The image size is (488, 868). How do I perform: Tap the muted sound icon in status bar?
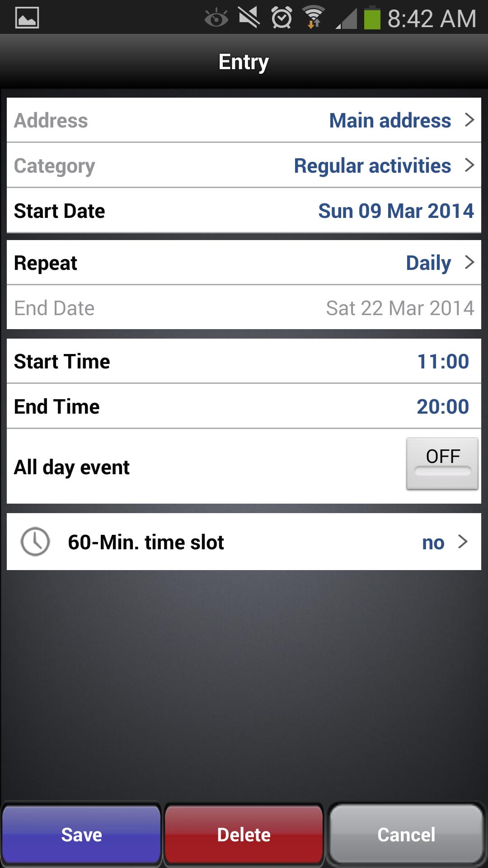249,17
